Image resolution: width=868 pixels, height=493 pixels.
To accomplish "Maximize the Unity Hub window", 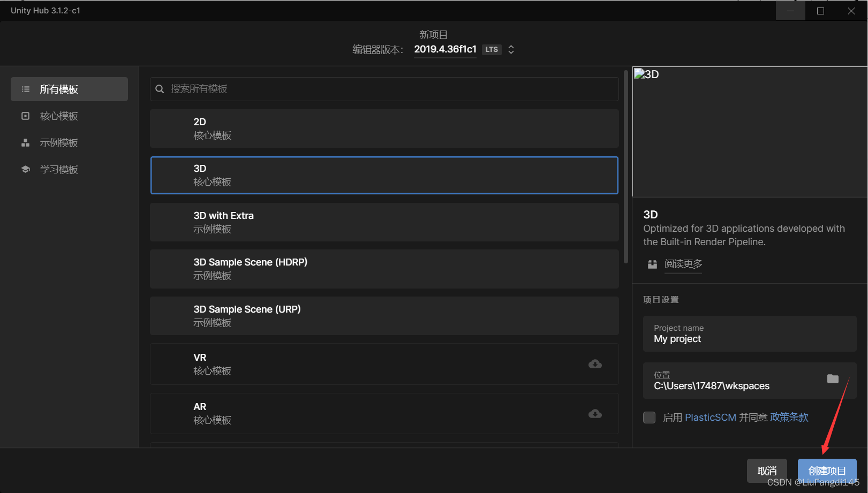I will (820, 11).
